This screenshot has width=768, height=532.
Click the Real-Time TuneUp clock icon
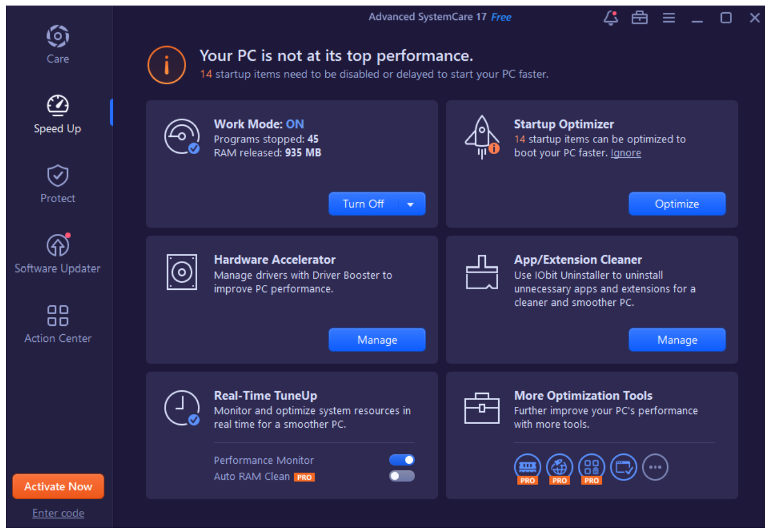182,408
